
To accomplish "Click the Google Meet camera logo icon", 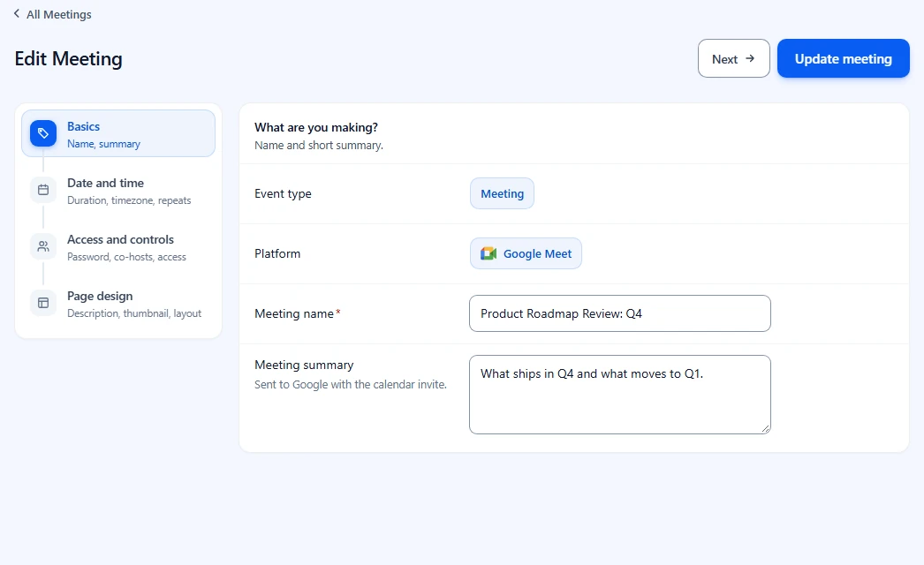I will (489, 253).
